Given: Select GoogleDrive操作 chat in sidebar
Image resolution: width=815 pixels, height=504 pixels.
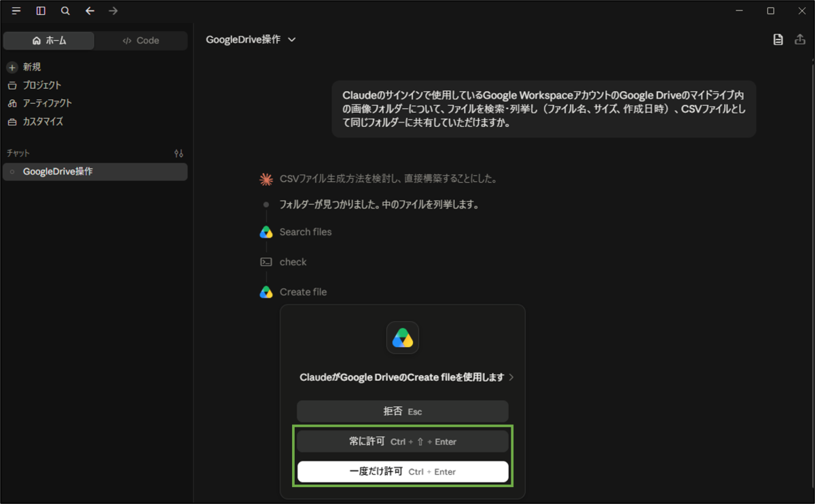Looking at the screenshot, I should pos(95,172).
